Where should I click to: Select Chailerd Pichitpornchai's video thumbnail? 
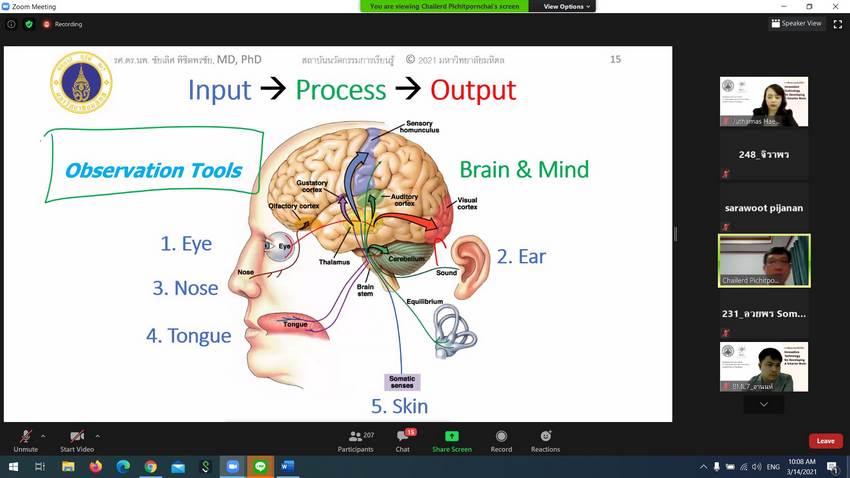click(x=764, y=260)
